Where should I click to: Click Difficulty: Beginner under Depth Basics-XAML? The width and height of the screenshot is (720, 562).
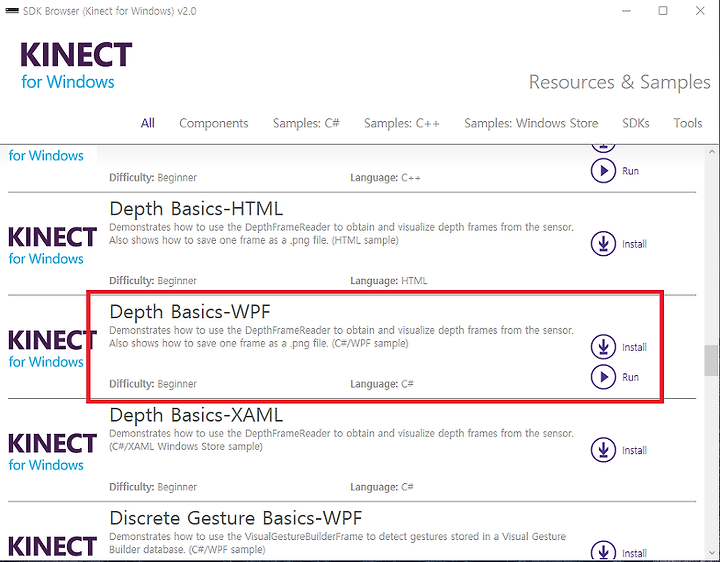click(153, 487)
